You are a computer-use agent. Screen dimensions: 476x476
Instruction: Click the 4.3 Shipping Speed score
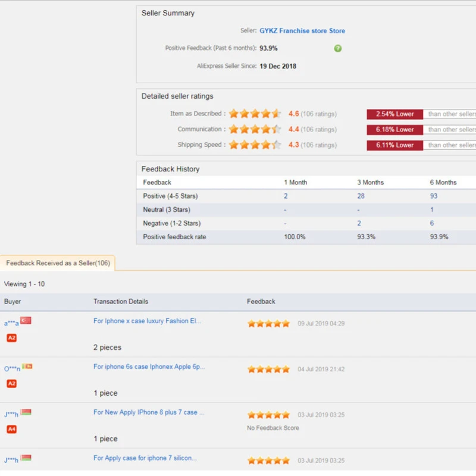[x=293, y=145]
